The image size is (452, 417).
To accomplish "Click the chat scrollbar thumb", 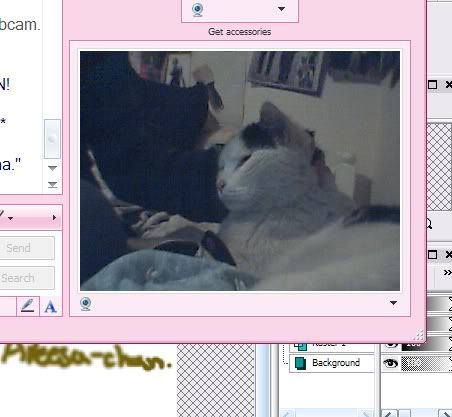I will click(x=52, y=139).
